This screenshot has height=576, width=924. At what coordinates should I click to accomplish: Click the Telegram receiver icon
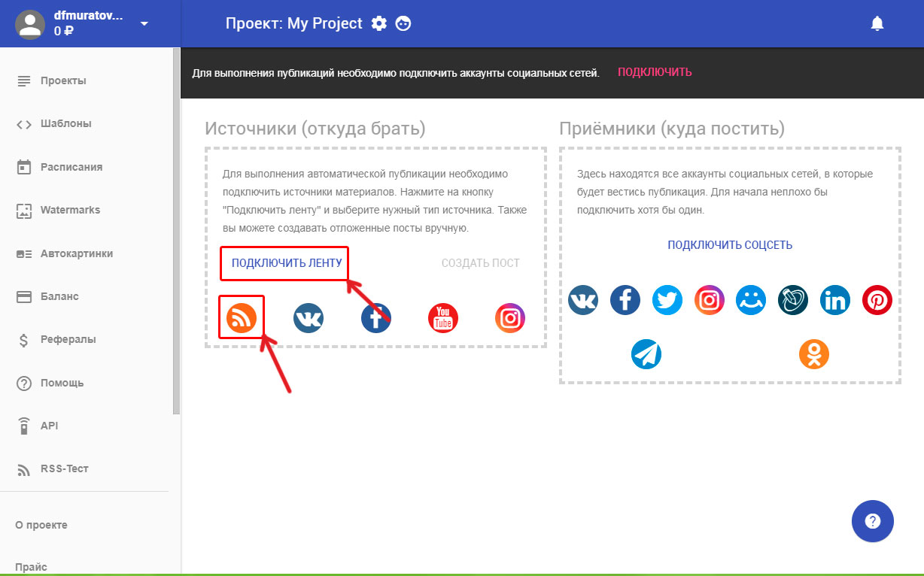[646, 353]
